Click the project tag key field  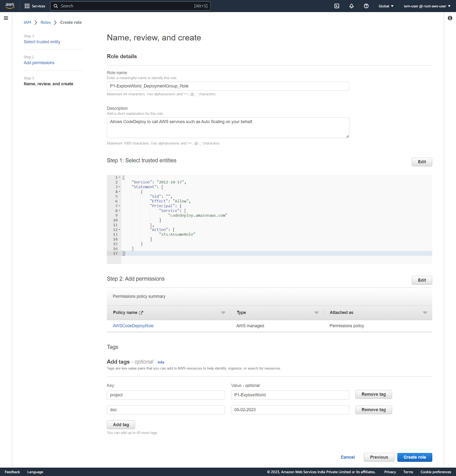(x=166, y=395)
